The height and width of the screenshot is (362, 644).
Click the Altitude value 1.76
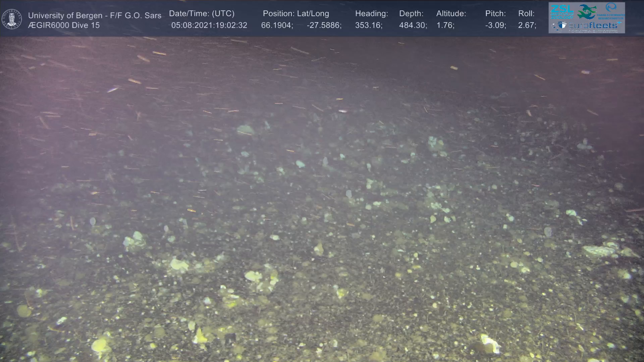[x=445, y=25]
